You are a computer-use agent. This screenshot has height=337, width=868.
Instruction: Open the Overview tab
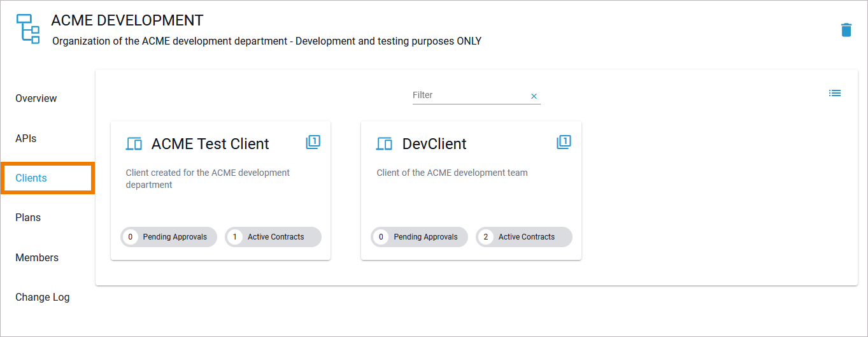click(x=36, y=98)
